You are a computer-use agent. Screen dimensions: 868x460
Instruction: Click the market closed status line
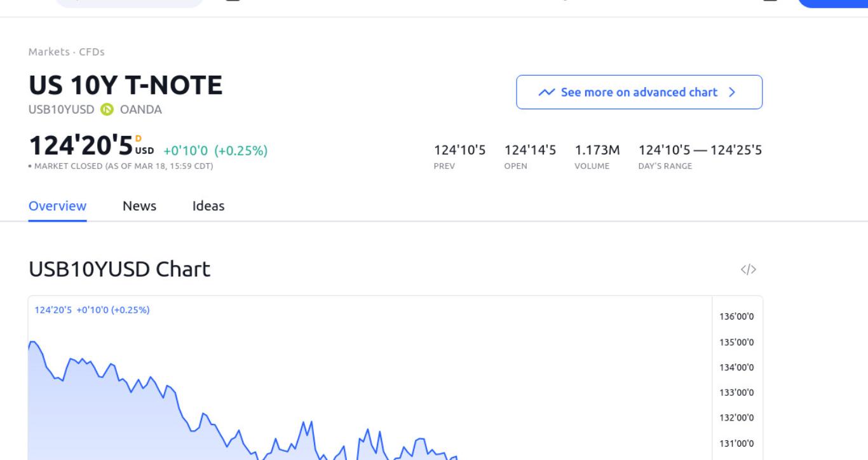click(x=121, y=166)
